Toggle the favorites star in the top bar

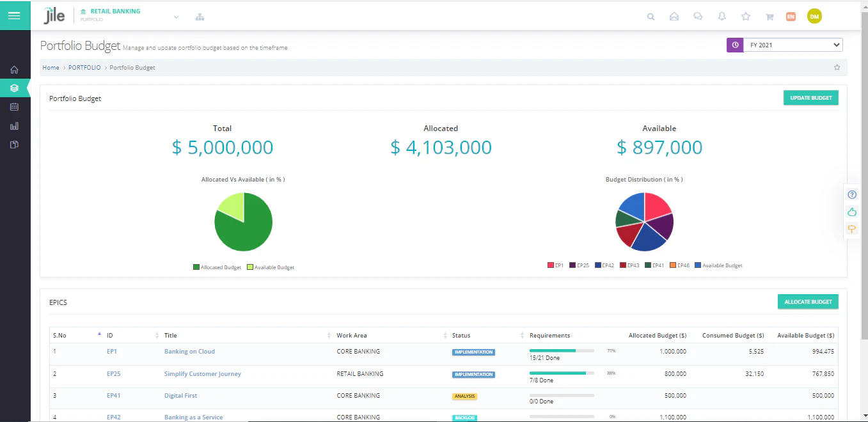tap(746, 17)
